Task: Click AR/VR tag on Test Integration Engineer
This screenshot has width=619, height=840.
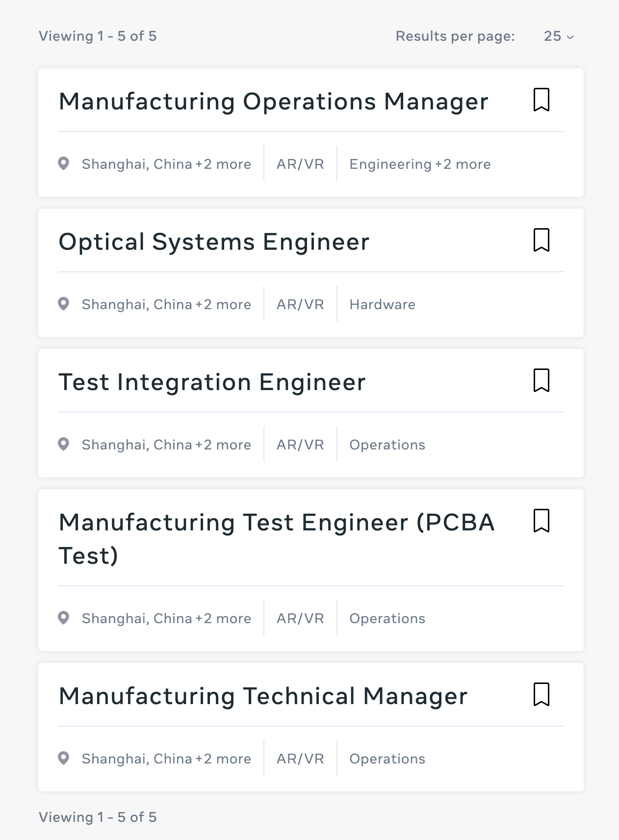Action: 300,445
